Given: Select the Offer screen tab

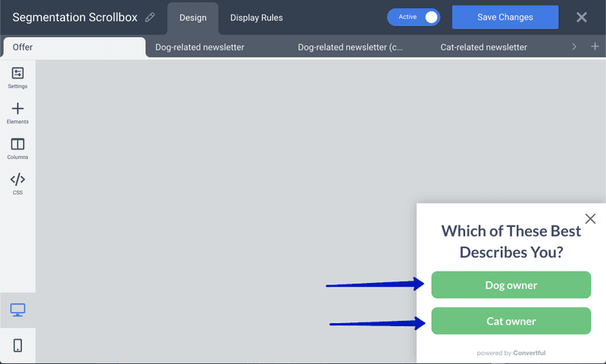Looking at the screenshot, I should point(74,48).
